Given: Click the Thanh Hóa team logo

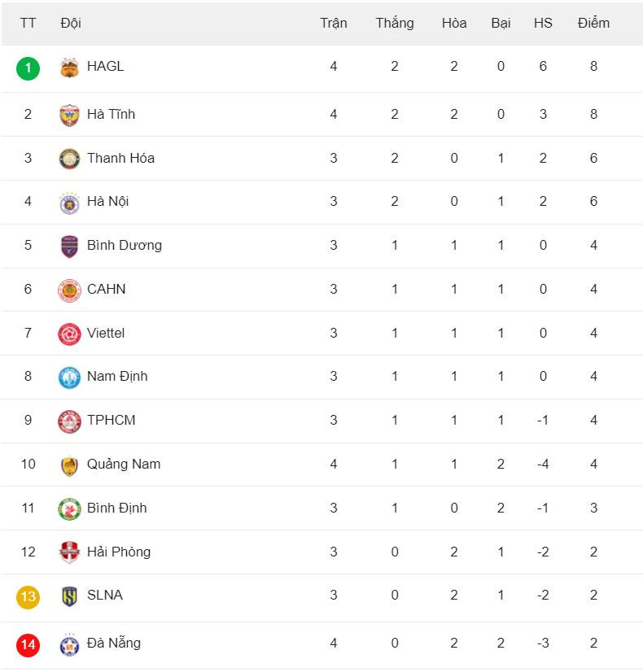Looking at the screenshot, I should point(69,159).
